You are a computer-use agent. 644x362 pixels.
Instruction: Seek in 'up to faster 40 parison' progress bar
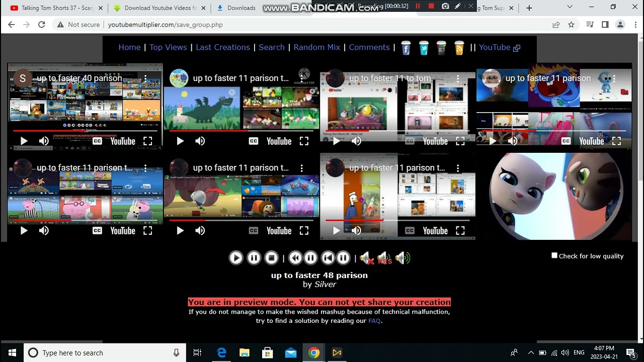pos(85,131)
